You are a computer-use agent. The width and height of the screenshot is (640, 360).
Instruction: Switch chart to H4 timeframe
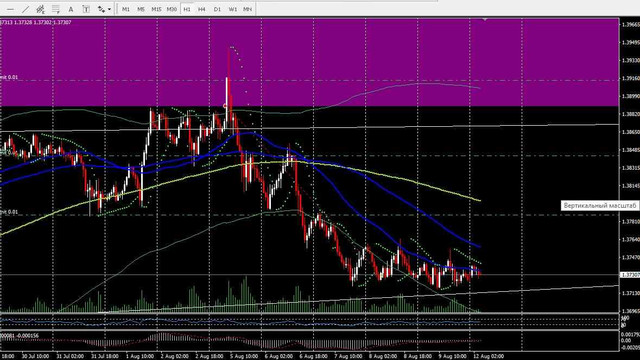click(202, 9)
